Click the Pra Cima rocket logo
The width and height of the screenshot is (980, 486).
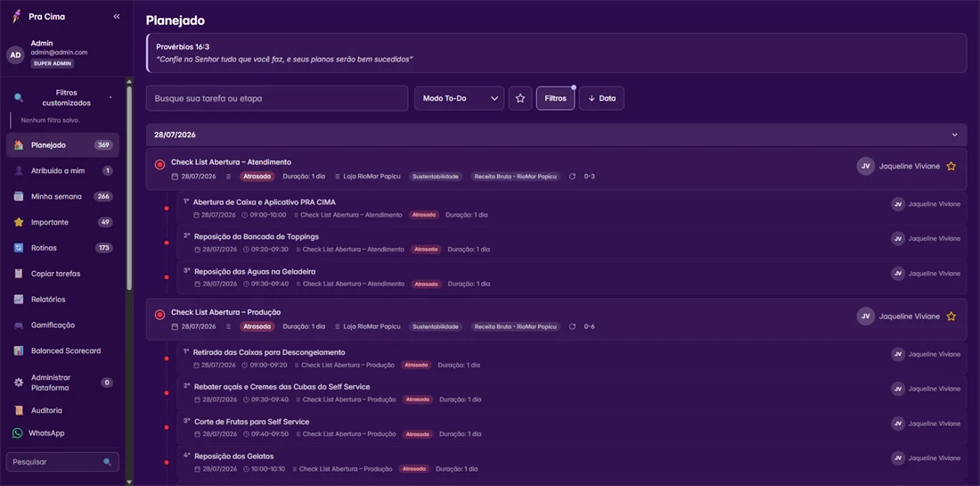coord(16,17)
